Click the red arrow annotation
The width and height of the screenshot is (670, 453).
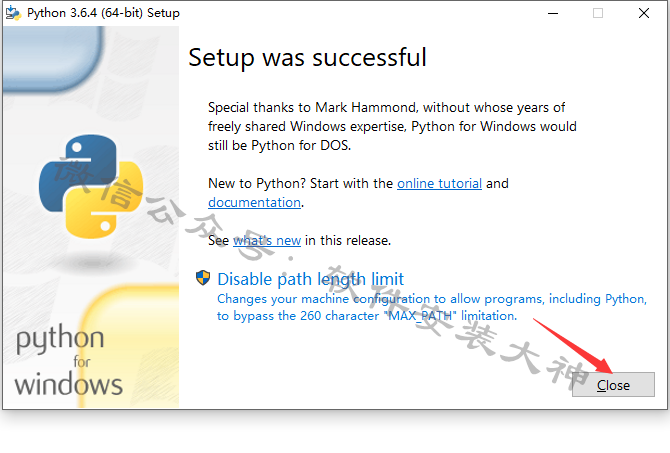573,346
